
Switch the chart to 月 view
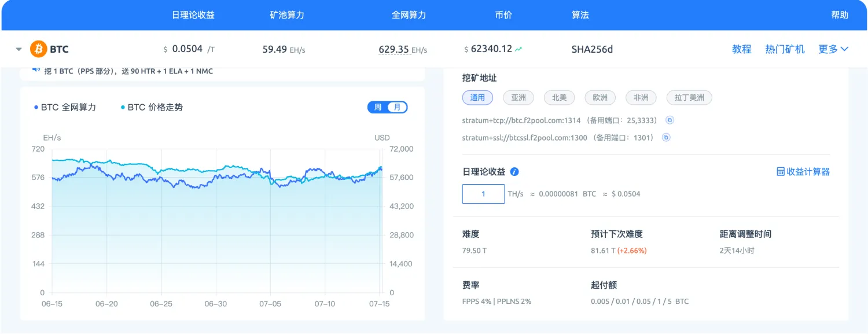tap(396, 107)
